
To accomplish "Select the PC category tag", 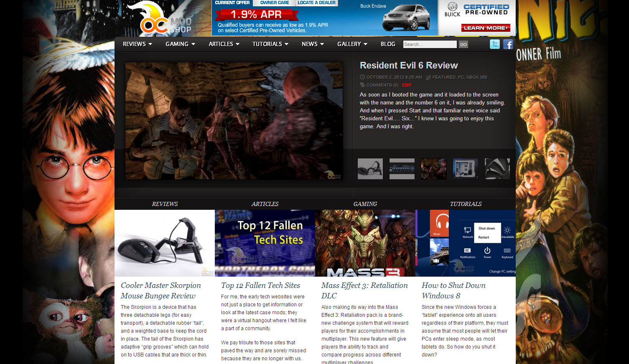I will pos(461,77).
